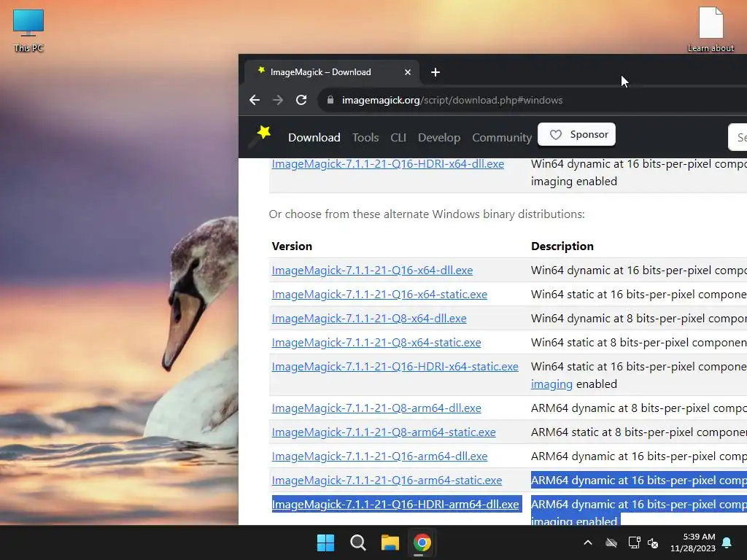Download ImageMagick-7.1.1-21-Q8-x64-dll.exe
Image resolution: width=747 pixels, height=560 pixels.
click(x=368, y=319)
